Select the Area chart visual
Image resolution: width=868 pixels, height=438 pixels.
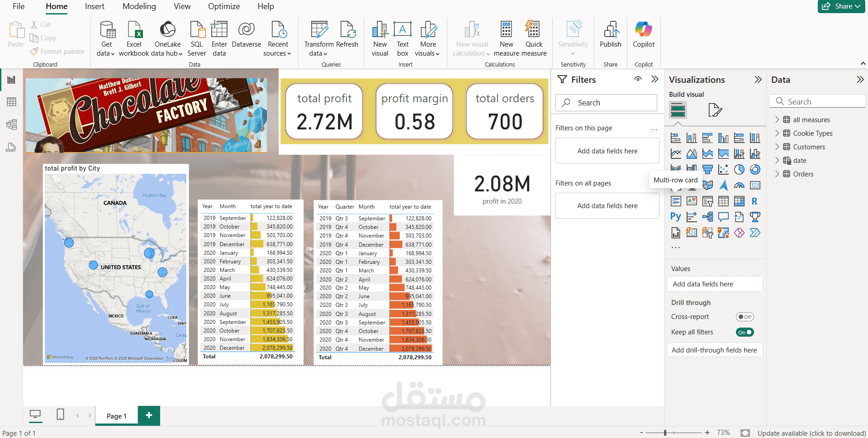(x=692, y=154)
